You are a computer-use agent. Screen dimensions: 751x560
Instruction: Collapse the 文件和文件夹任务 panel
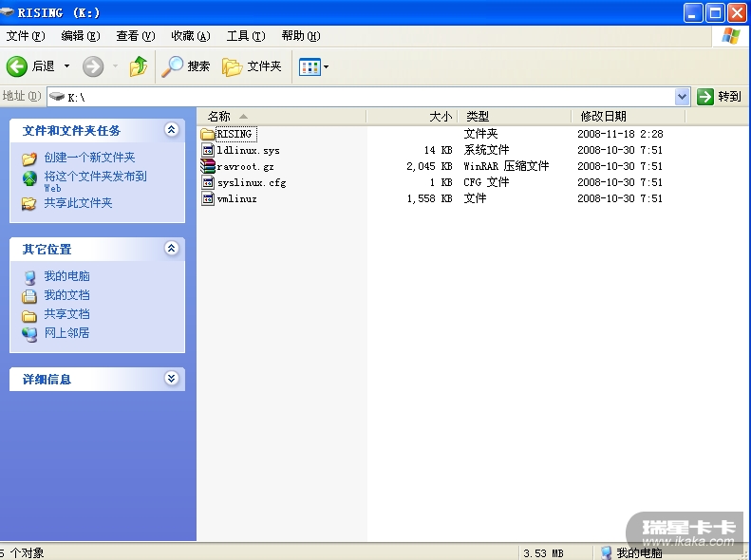click(172, 129)
